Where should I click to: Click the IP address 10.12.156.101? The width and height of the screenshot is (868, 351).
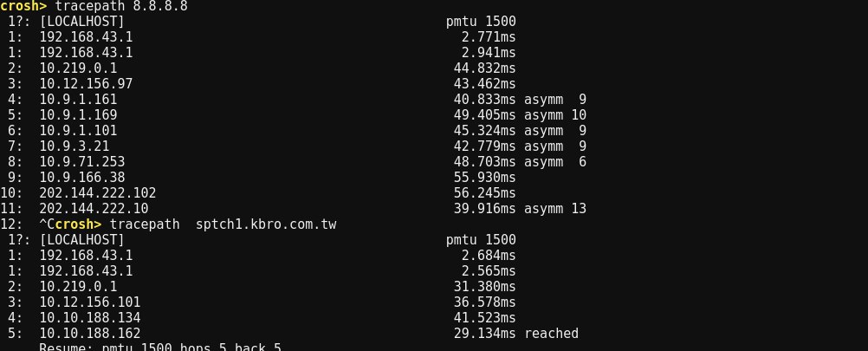click(x=89, y=302)
